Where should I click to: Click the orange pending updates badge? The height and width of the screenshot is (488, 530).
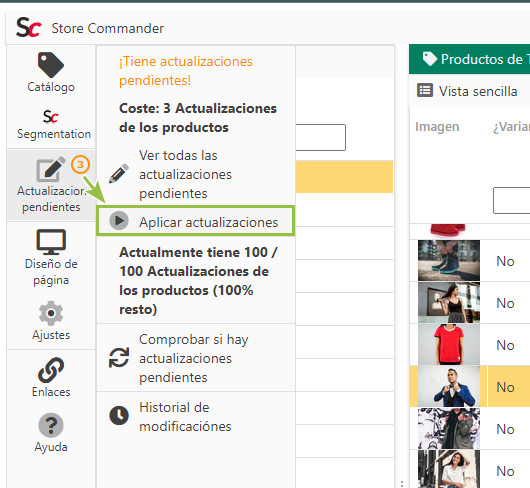[x=80, y=165]
